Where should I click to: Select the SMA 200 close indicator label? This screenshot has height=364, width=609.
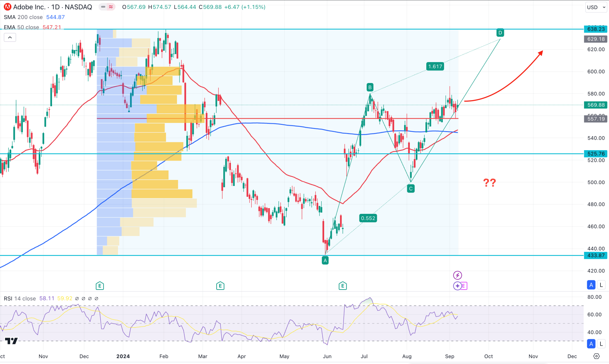pos(23,17)
